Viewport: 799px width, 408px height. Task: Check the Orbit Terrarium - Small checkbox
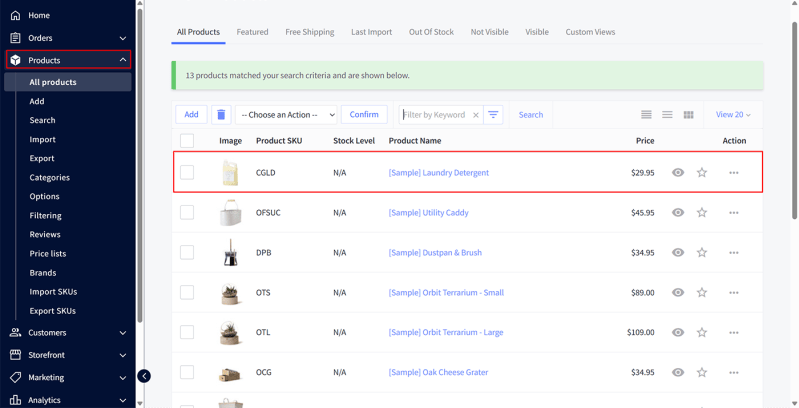(187, 292)
